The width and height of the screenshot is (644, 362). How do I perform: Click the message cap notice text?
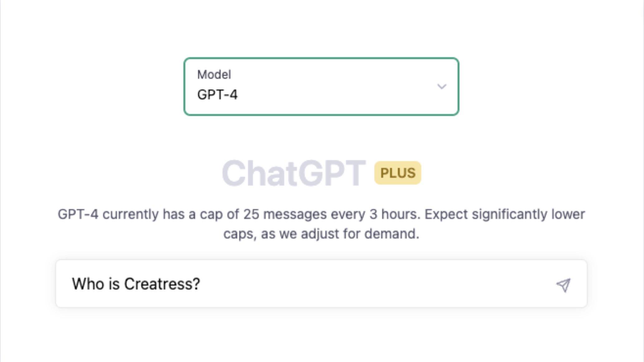click(x=321, y=223)
